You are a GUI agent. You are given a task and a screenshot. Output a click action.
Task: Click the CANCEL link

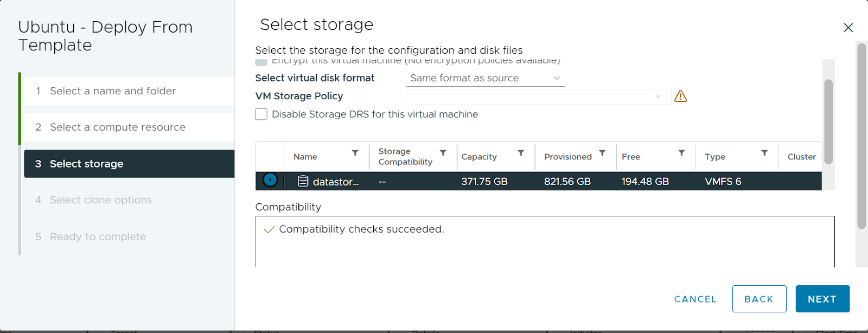[695, 299]
